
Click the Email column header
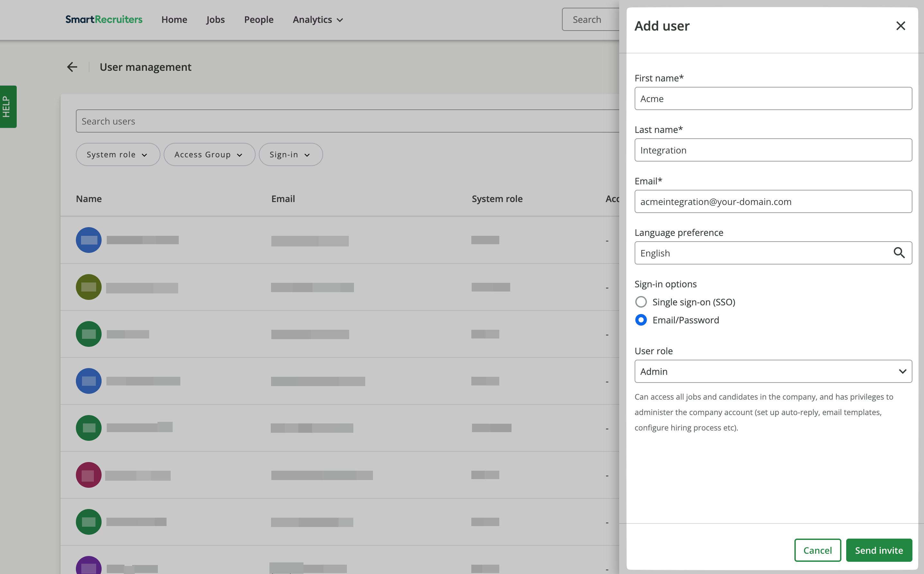click(283, 199)
